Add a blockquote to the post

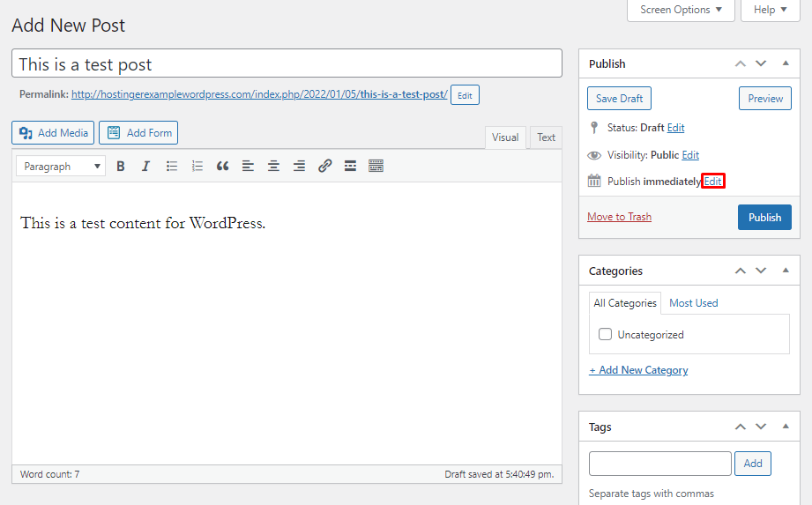click(223, 166)
